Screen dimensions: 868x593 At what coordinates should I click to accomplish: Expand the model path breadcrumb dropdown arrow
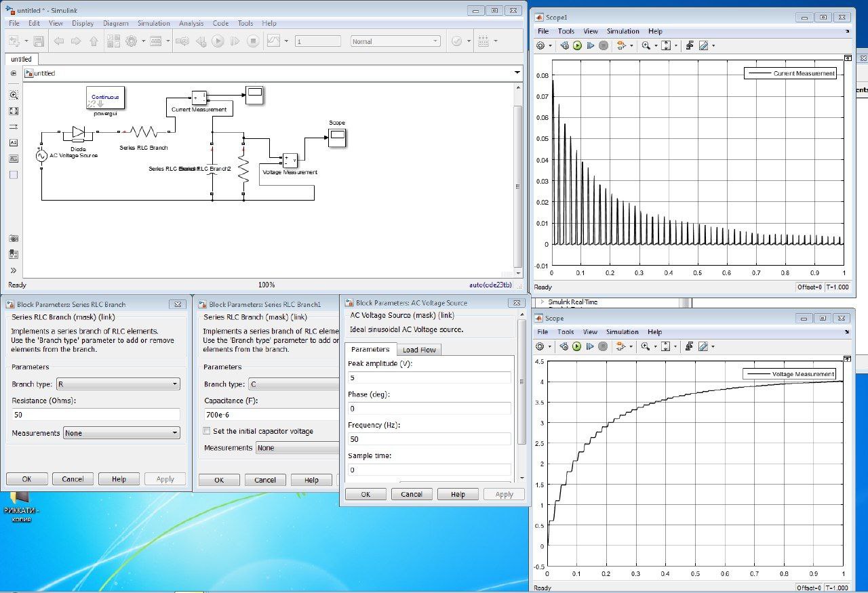[517, 73]
